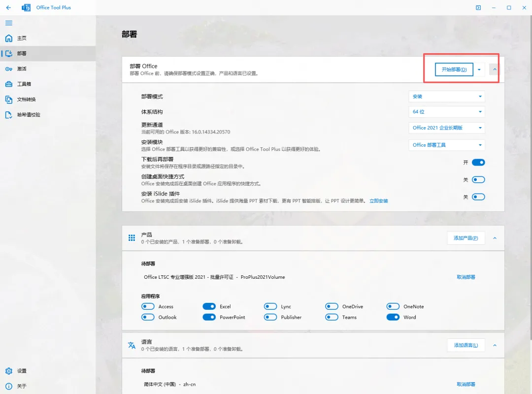Enable the Publisher application toggle
The image size is (532, 394).
270,317
